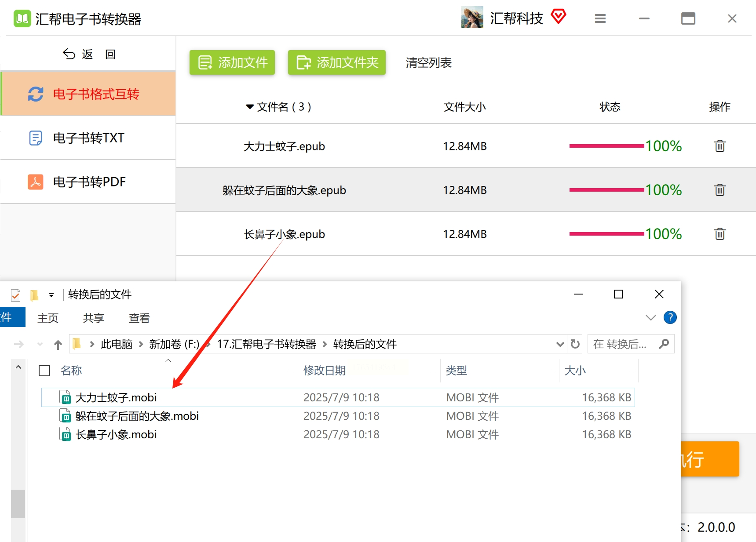Switch to the 电子书转TXT tab
Image resolution: width=756 pixels, height=542 pixels.
point(88,138)
